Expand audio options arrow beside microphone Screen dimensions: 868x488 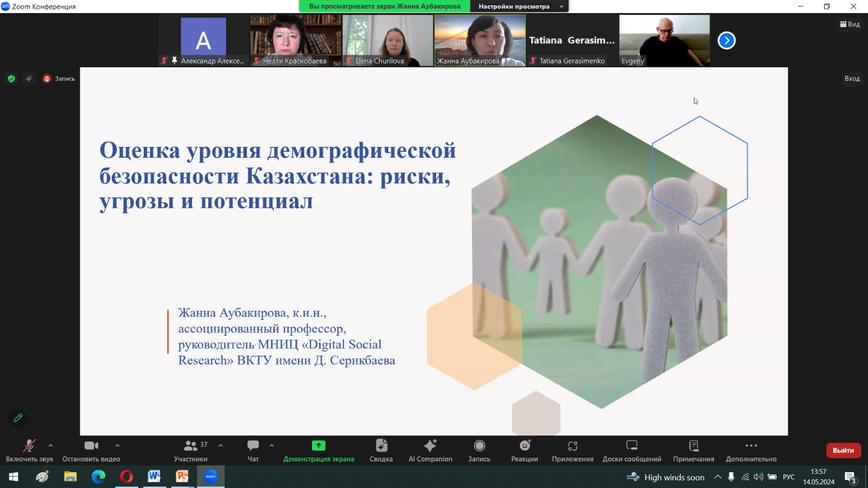click(x=50, y=445)
